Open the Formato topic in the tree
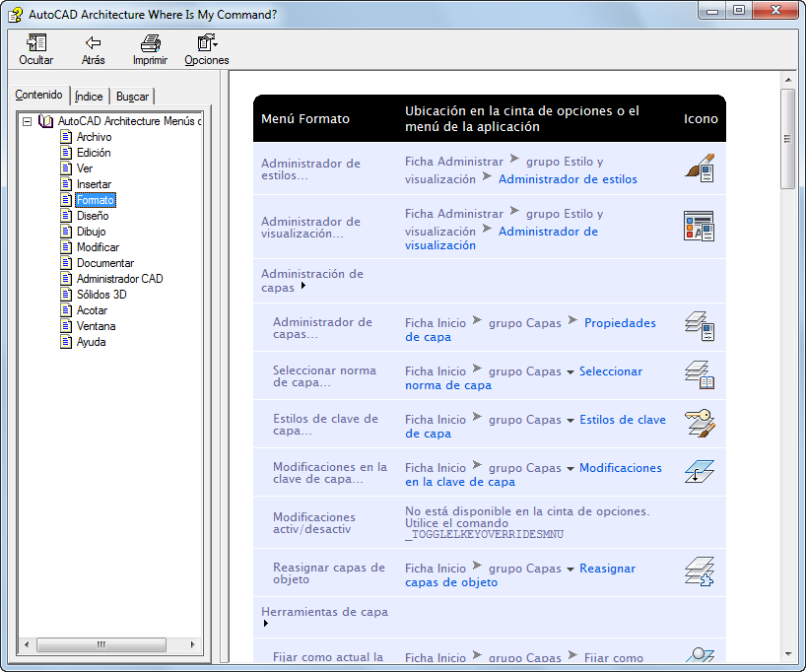 point(96,200)
